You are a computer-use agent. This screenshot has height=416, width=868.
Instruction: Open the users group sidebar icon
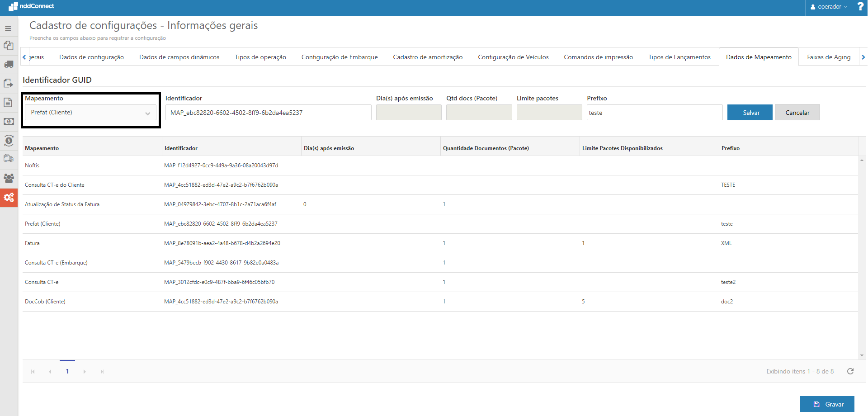point(9,178)
